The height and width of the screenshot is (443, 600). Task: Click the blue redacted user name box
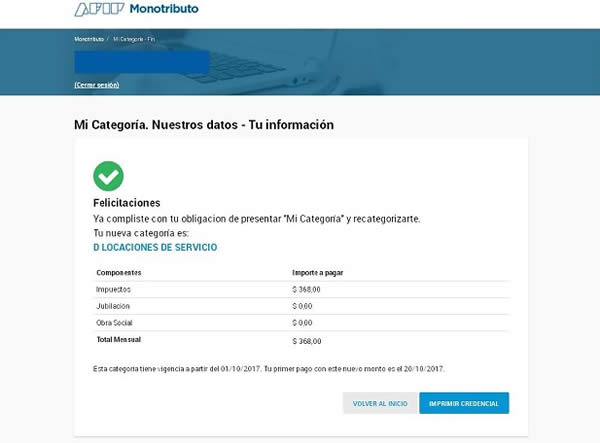[142, 61]
